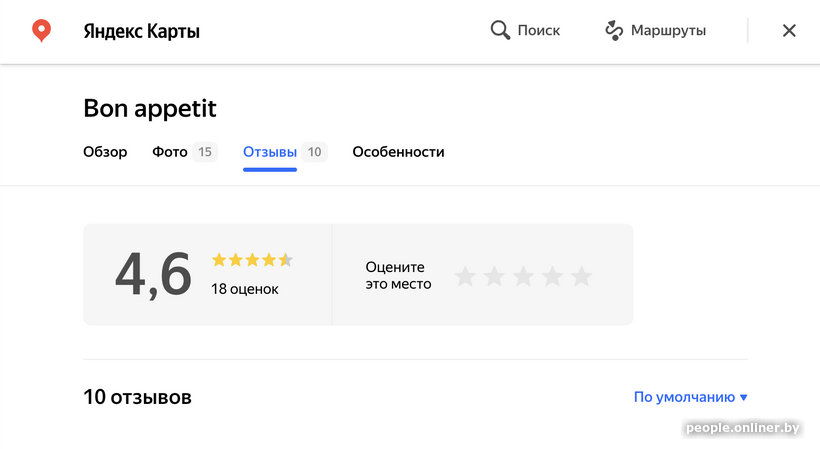Rate this place four stars
820x449 pixels.
(x=552, y=276)
